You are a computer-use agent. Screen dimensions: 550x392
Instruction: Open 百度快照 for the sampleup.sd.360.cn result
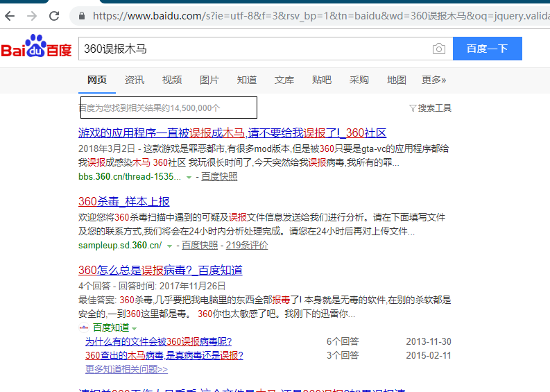pos(200,246)
